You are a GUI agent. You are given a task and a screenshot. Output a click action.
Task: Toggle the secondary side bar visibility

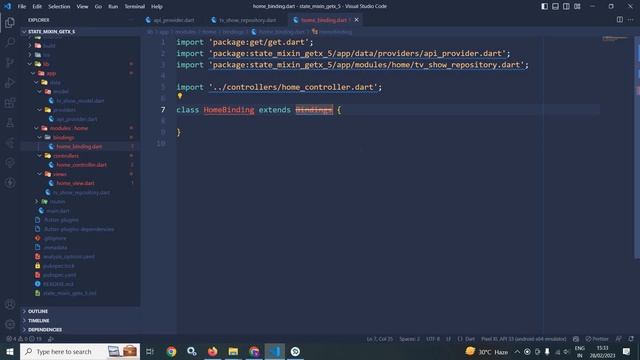click(566, 6)
